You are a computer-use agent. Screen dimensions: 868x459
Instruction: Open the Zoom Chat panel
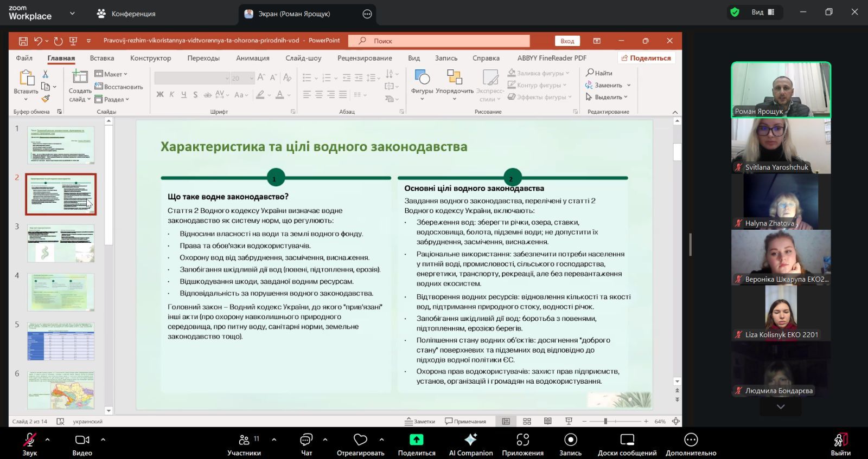pos(307,440)
